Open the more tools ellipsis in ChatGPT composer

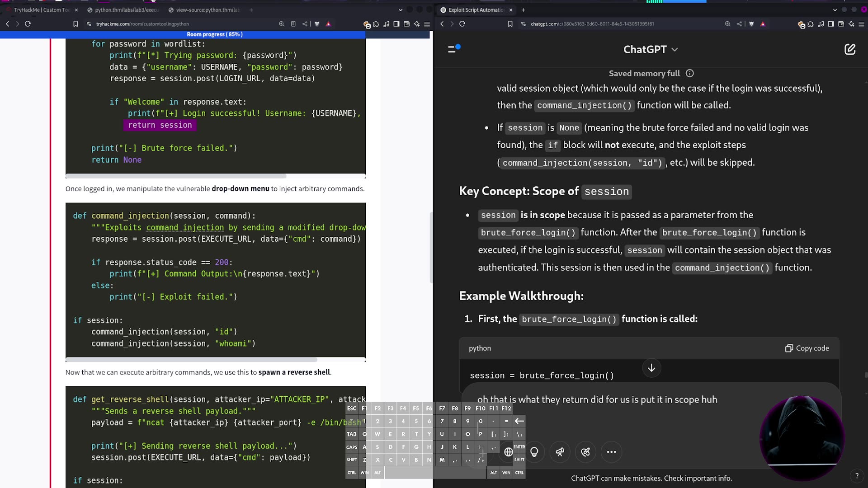[611, 452]
